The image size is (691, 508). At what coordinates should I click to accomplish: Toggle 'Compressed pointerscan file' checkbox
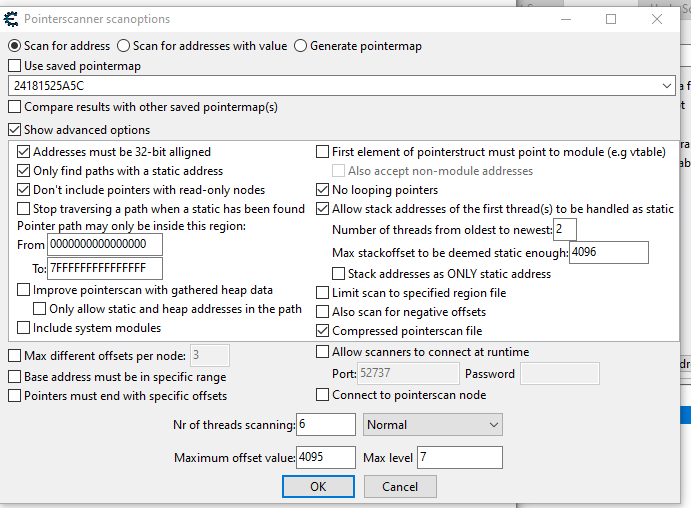323,331
